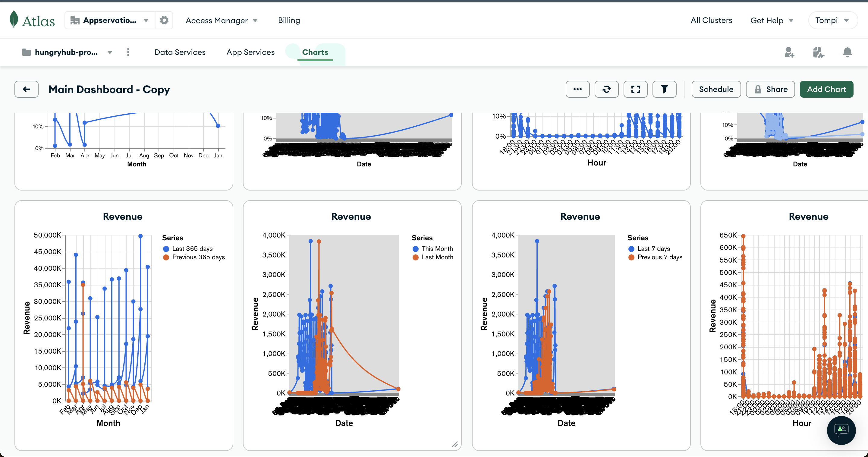Image resolution: width=868 pixels, height=457 pixels.
Task: Open dashboard filters funnel icon
Action: coord(664,89)
